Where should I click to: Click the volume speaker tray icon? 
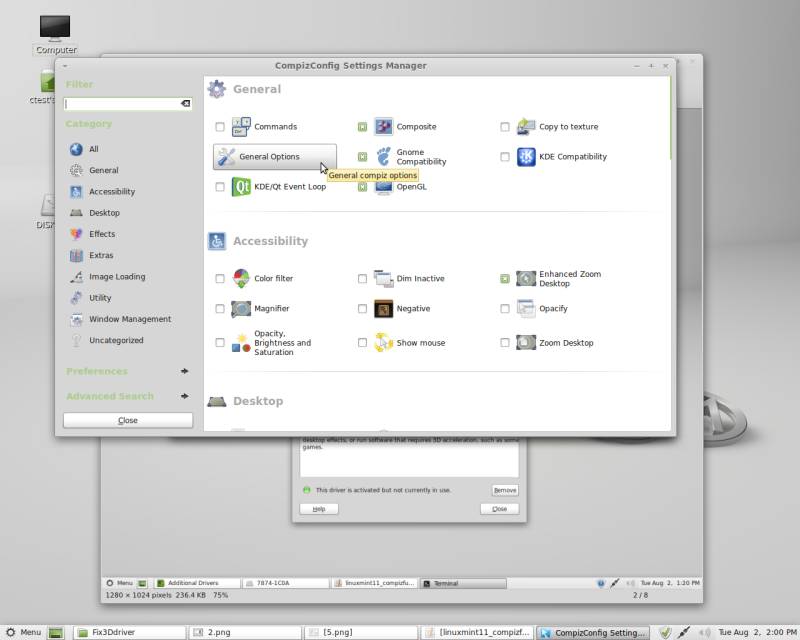tap(705, 633)
